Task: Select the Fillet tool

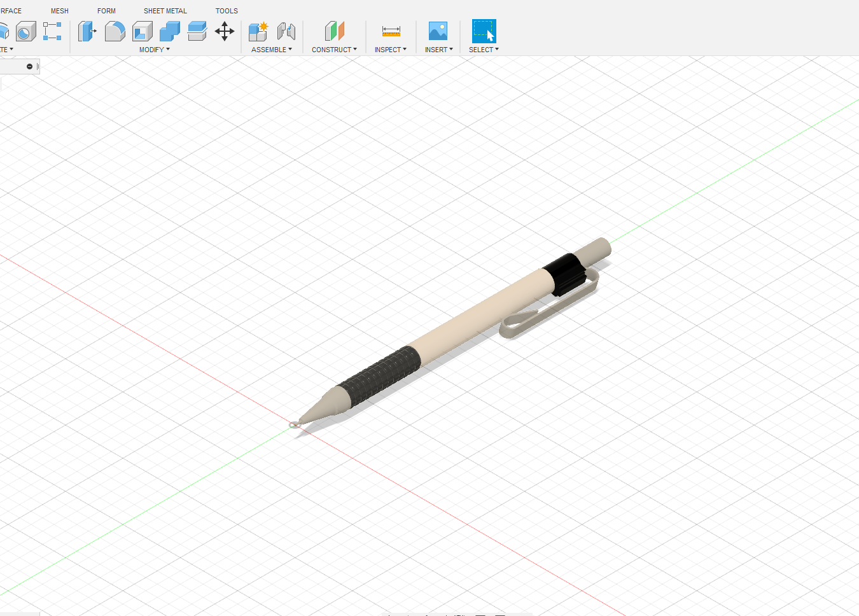Action: pyautogui.click(x=115, y=31)
